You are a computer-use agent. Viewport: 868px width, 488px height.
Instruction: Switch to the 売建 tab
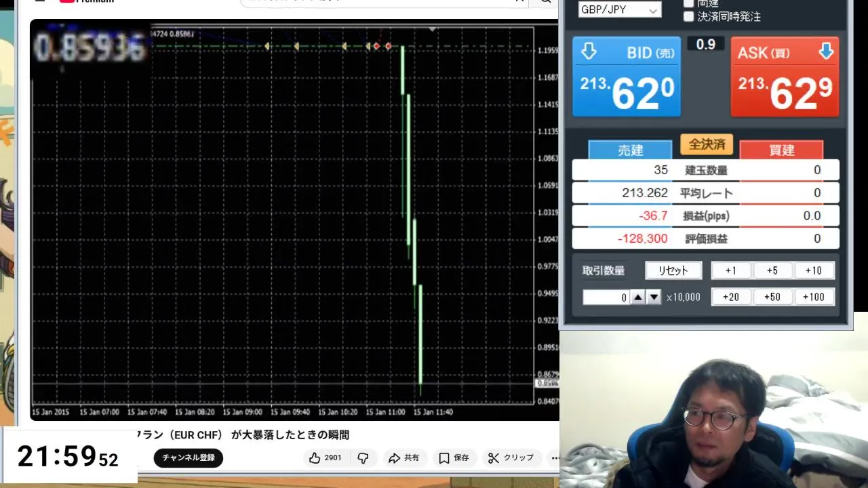pos(631,150)
